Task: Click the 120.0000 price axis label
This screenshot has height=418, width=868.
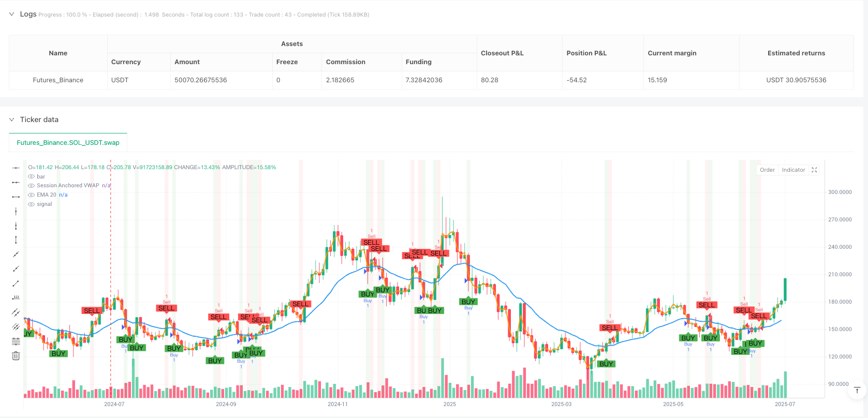Action: pos(840,356)
